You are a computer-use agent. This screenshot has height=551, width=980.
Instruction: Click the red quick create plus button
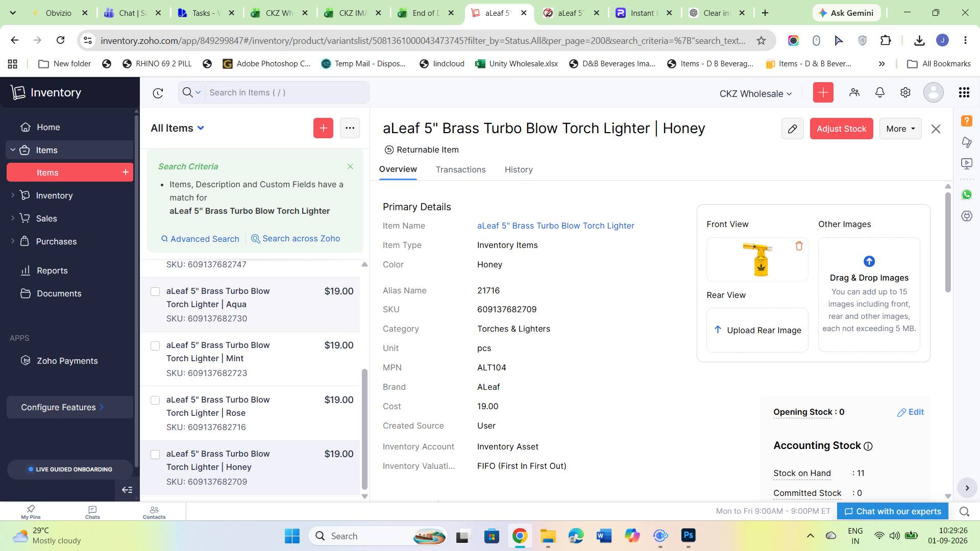click(x=823, y=92)
